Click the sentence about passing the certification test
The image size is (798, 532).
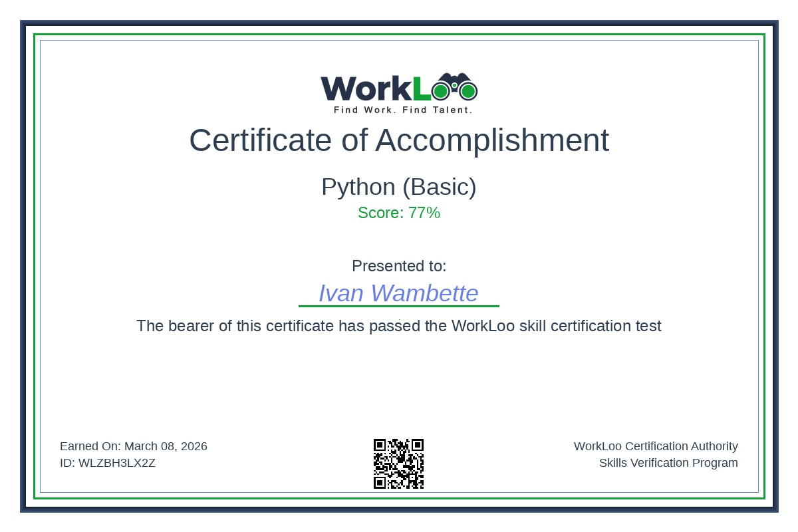coord(399,326)
